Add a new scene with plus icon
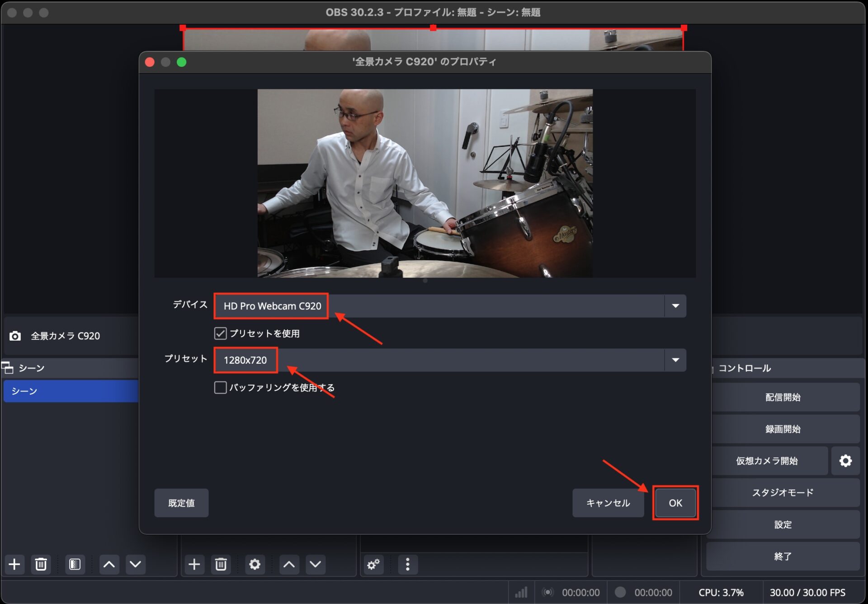The height and width of the screenshot is (604, 868). (14, 564)
